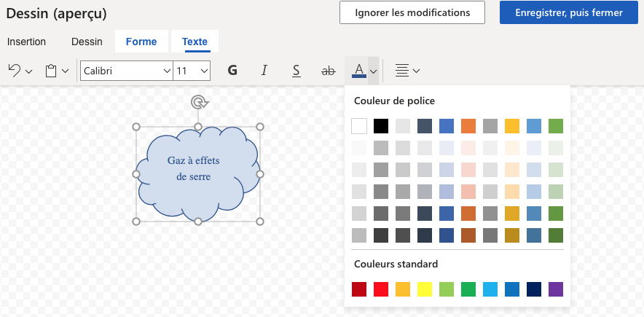Expand the paste options chevron
The image size is (644, 317).
coord(66,71)
